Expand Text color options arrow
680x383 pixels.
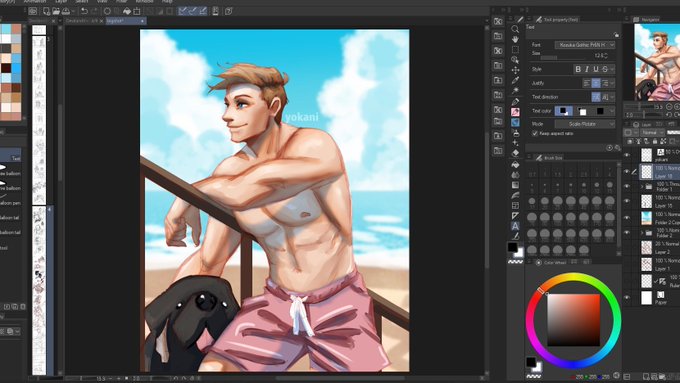tap(612, 111)
